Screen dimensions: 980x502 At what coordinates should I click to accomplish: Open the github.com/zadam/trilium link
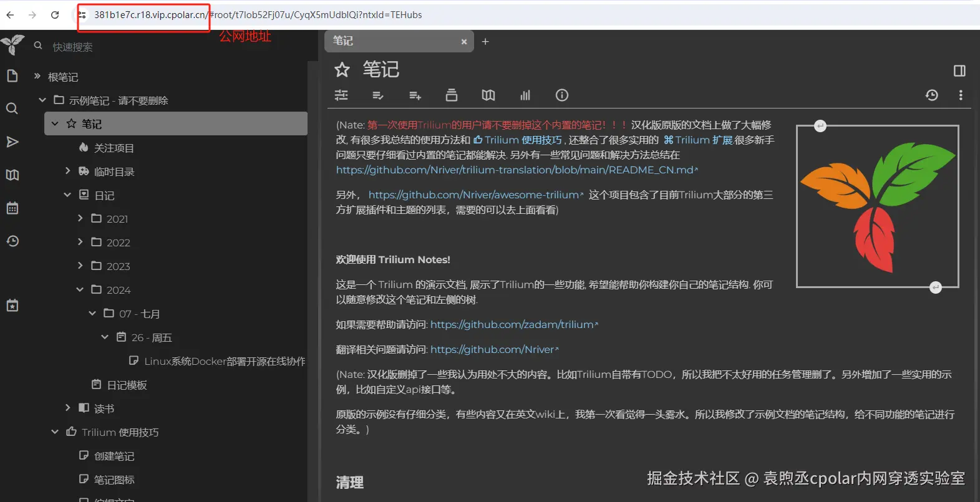tap(514, 324)
